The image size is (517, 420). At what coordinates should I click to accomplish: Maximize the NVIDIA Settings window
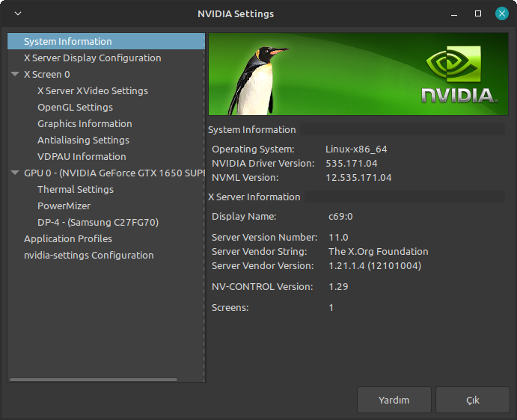478,13
